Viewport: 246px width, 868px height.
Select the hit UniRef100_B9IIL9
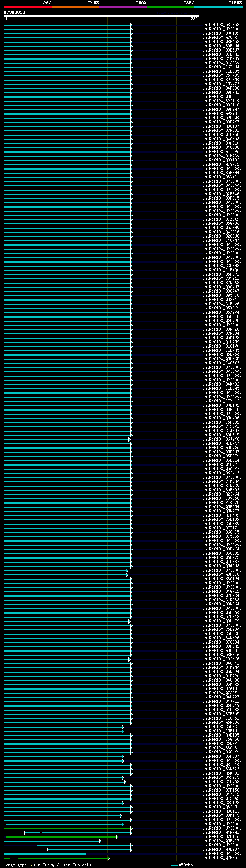tap(221, 101)
